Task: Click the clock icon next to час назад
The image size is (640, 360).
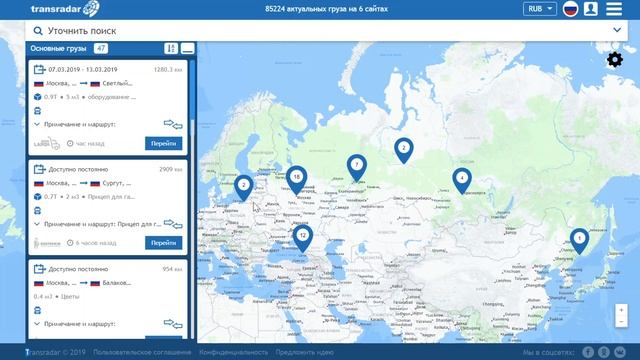Action: point(70,143)
